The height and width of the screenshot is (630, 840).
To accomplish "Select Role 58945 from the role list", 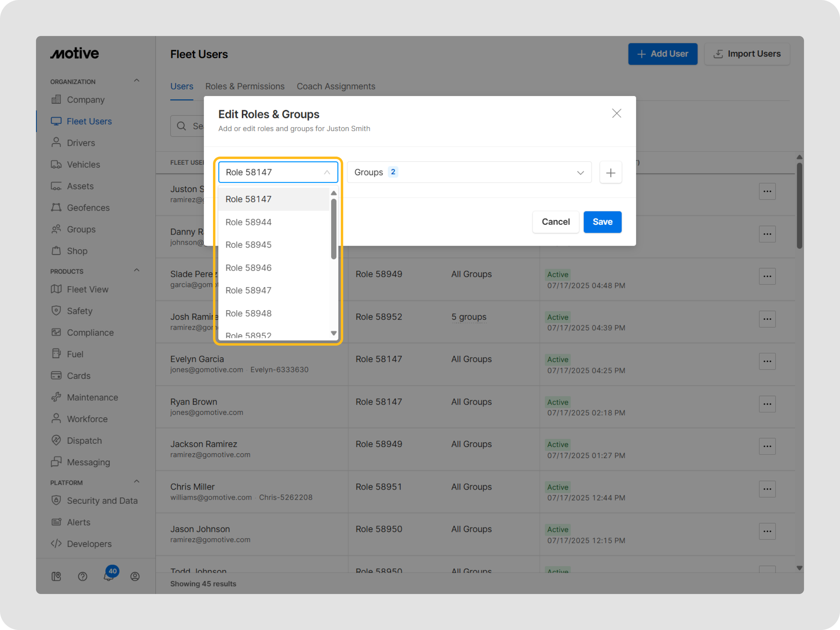I will pyautogui.click(x=248, y=245).
